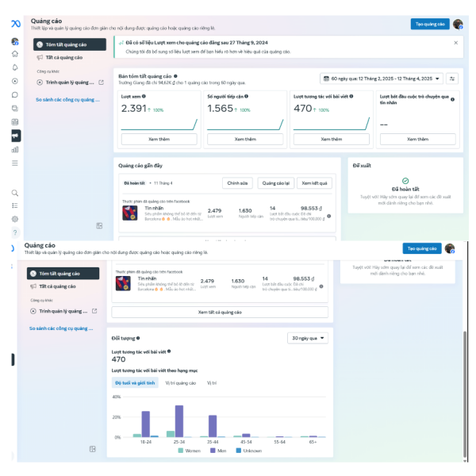
Task: Select the Độ tuổi và giới tính tab
Action: click(135, 383)
